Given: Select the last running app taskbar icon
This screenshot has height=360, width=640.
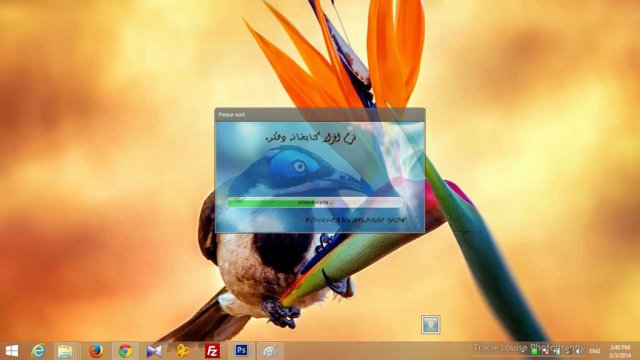Looking at the screenshot, I should [270, 351].
